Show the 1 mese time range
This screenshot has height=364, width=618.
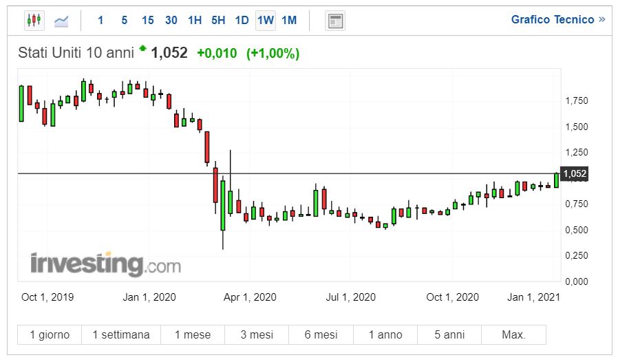click(193, 335)
